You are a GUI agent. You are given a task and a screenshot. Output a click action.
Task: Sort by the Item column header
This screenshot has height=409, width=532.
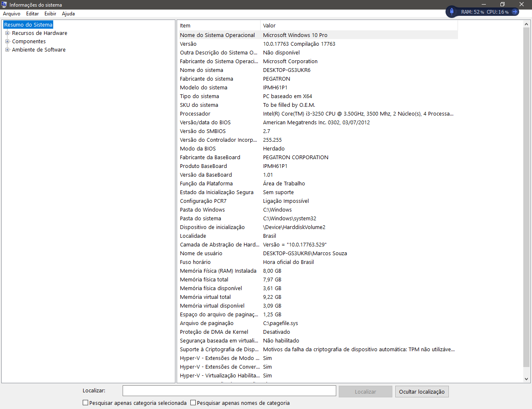(219, 25)
